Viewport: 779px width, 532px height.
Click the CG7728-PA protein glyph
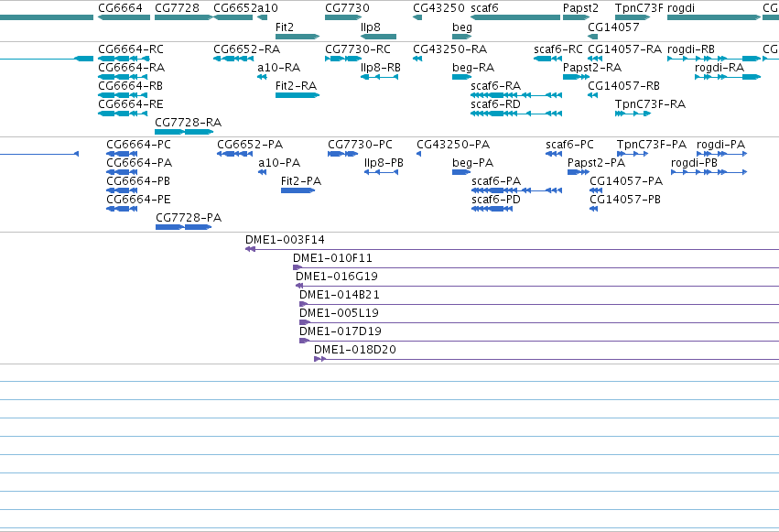[x=184, y=227]
